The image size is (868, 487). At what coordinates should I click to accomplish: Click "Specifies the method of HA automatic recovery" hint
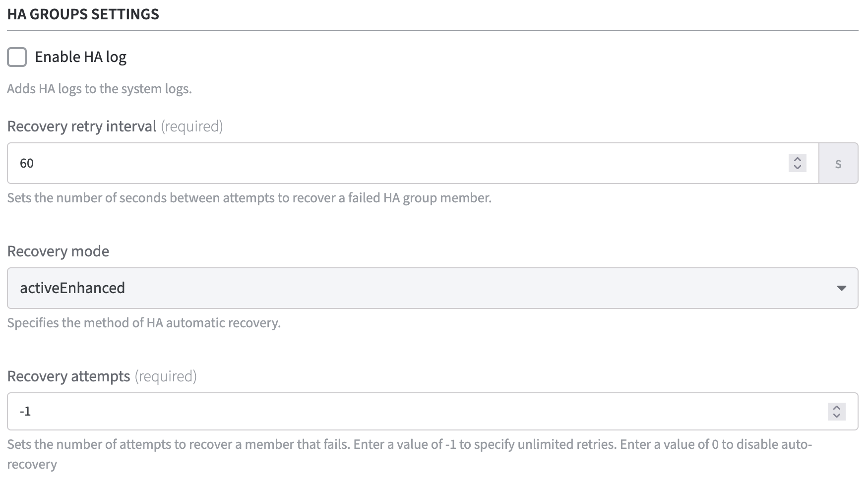coord(144,323)
